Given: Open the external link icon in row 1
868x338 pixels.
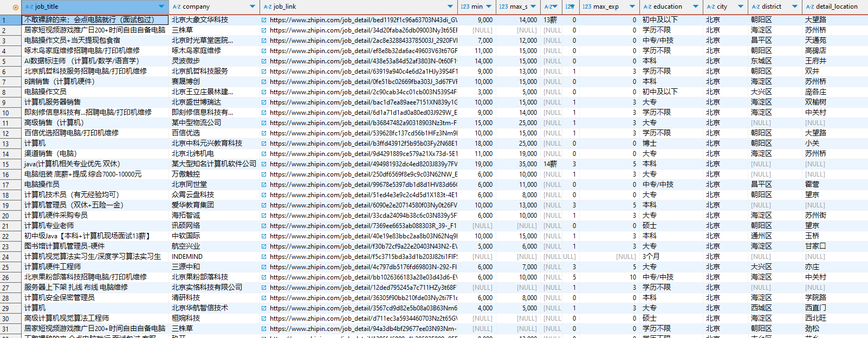Looking at the screenshot, I should 264,20.
